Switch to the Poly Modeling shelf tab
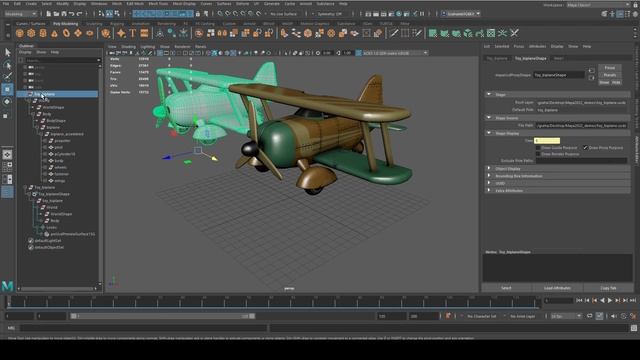The image size is (640, 360). [65, 24]
